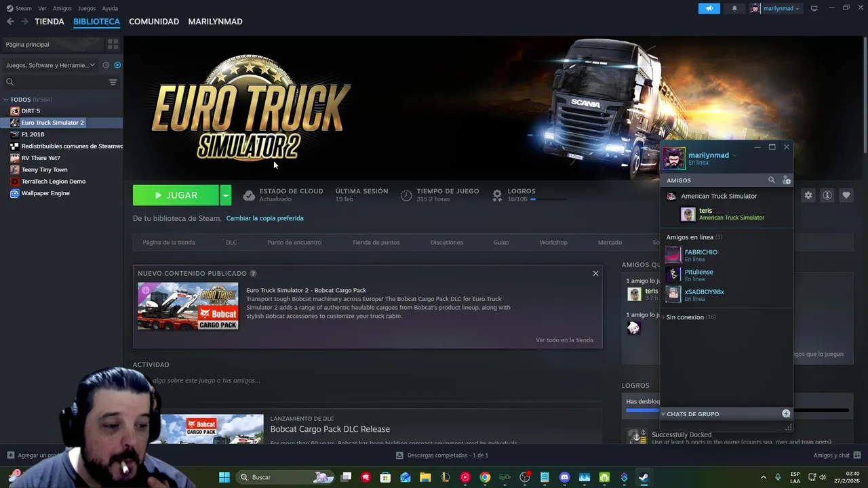868x488 pixels.
Task: Open the Workshop tab
Action: click(x=553, y=243)
